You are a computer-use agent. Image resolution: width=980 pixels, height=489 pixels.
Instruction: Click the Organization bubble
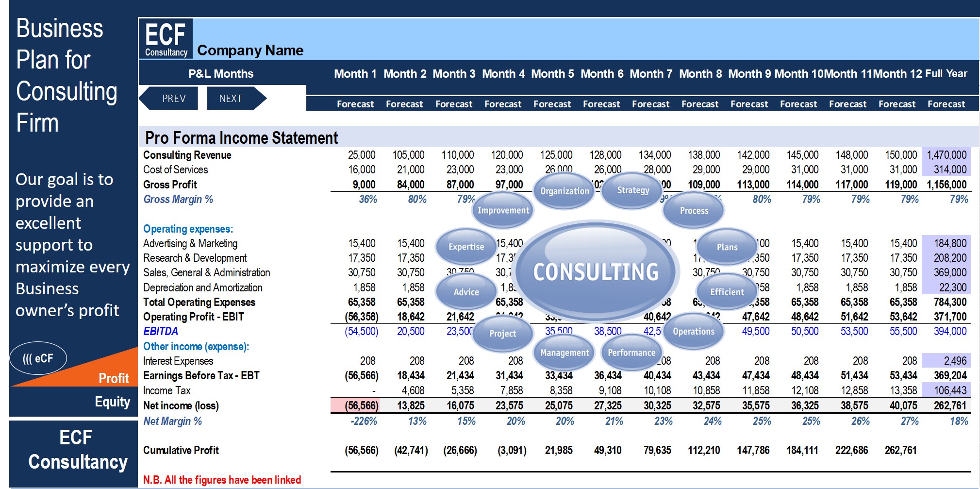pyautogui.click(x=565, y=191)
